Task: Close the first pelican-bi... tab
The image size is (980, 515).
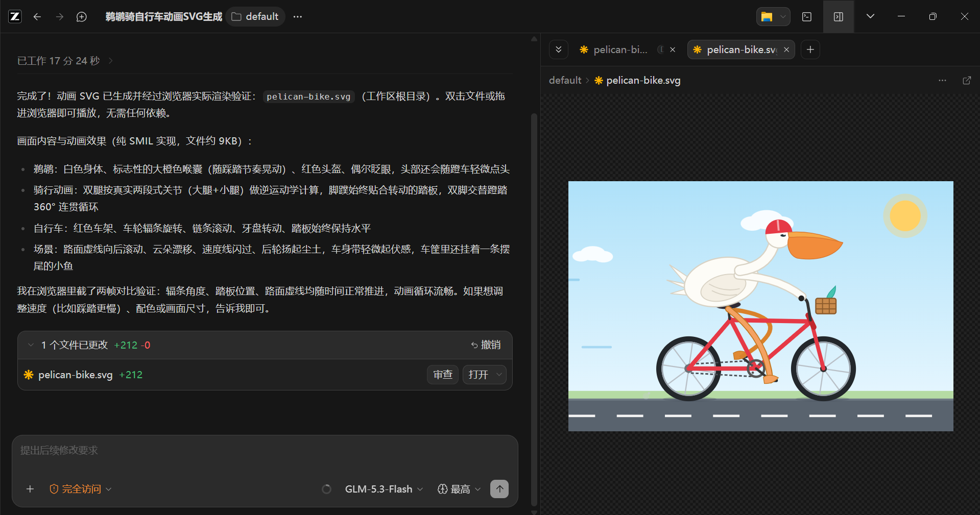Action: click(x=673, y=50)
